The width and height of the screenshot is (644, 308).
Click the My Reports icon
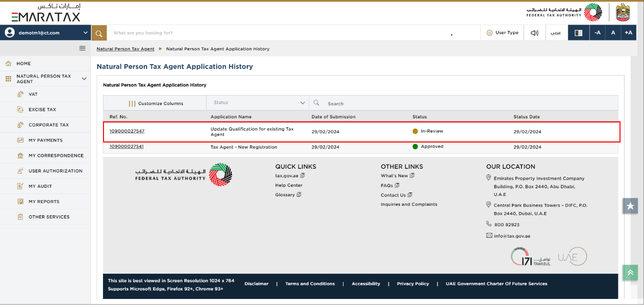[20, 201]
